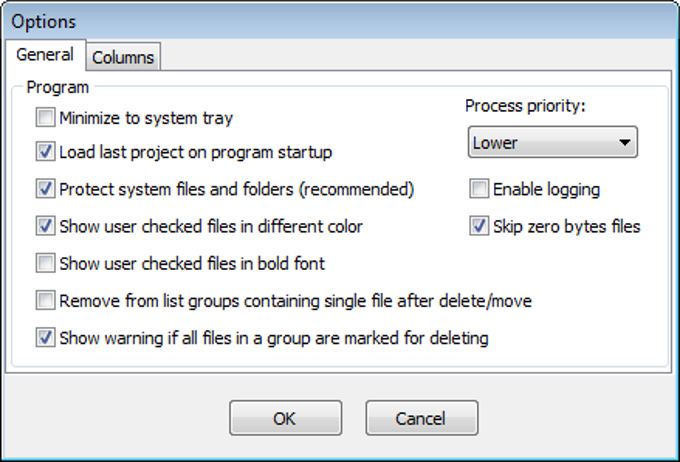Open the Process priority dropdown arrow

click(625, 143)
